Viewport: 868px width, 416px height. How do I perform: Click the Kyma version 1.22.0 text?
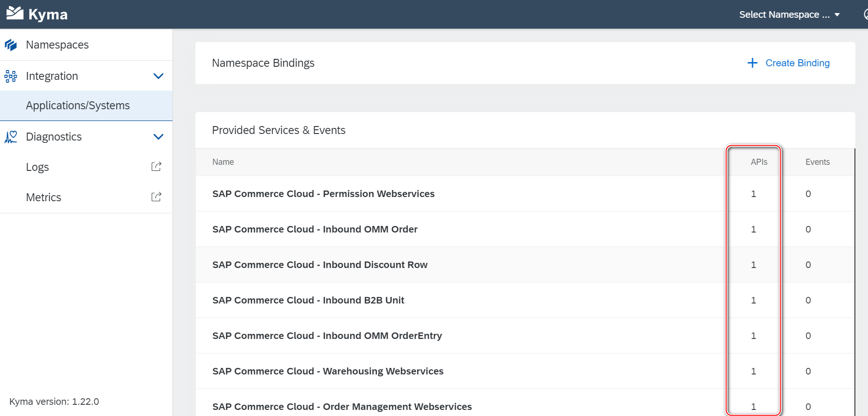pyautogui.click(x=54, y=402)
